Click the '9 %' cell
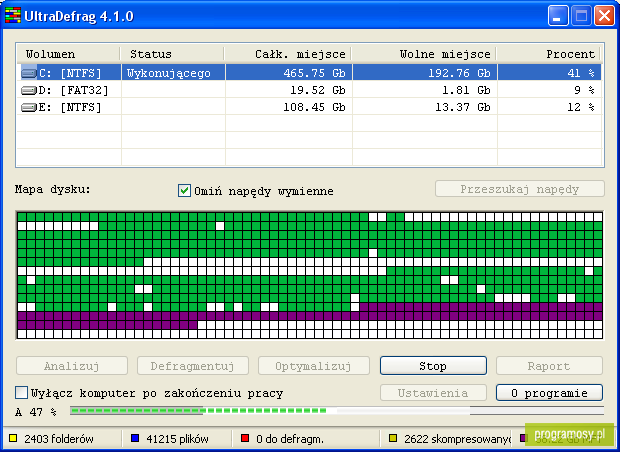The width and height of the screenshot is (620, 452). (x=549, y=90)
